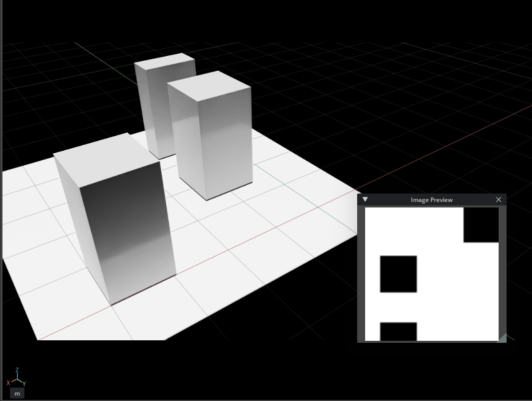Screen dimensions: 532x401
Task: Collapse the Image Preview panel
Action: (365, 200)
